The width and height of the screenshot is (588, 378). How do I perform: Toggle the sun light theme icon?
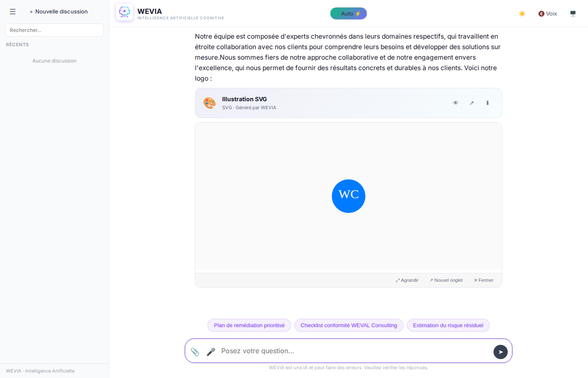[x=522, y=14]
